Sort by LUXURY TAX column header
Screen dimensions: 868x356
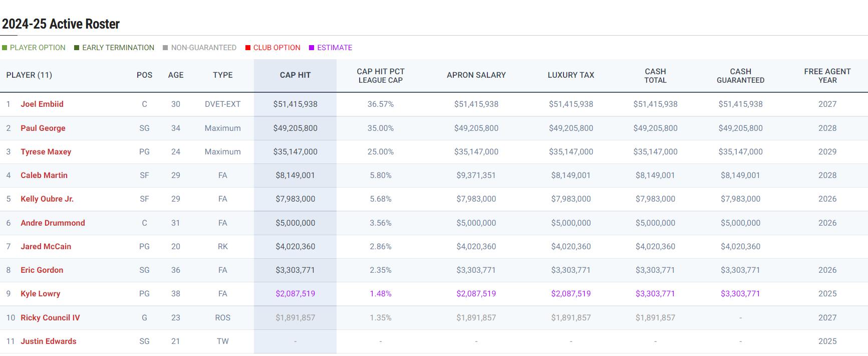[571, 75]
